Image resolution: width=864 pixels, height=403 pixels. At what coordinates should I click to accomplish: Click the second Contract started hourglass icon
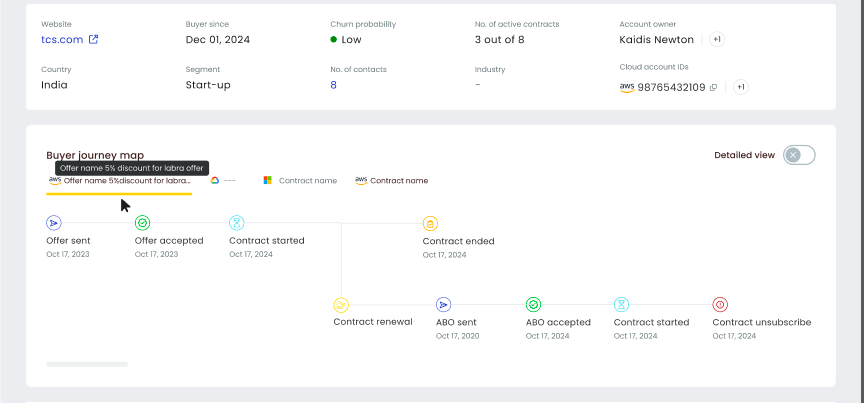click(x=621, y=305)
